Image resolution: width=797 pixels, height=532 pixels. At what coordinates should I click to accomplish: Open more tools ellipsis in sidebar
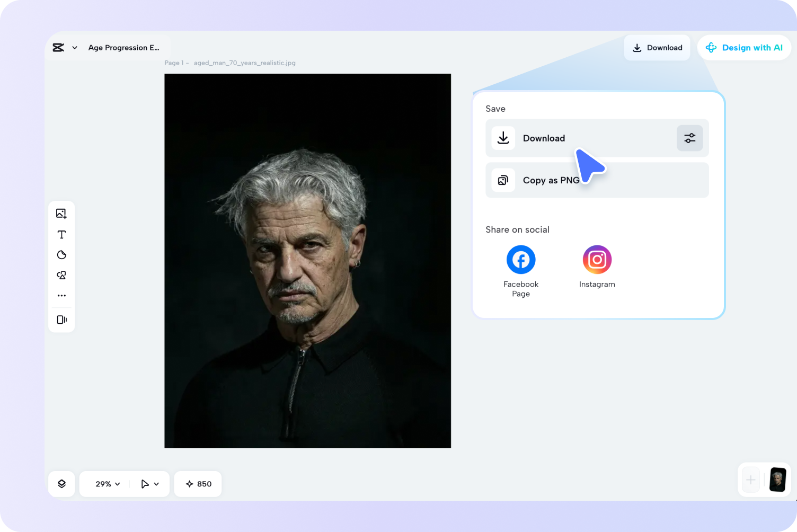[x=61, y=296]
